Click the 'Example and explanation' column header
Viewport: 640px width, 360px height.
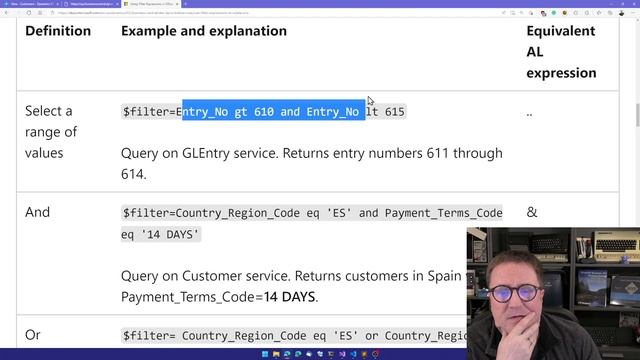(x=204, y=31)
